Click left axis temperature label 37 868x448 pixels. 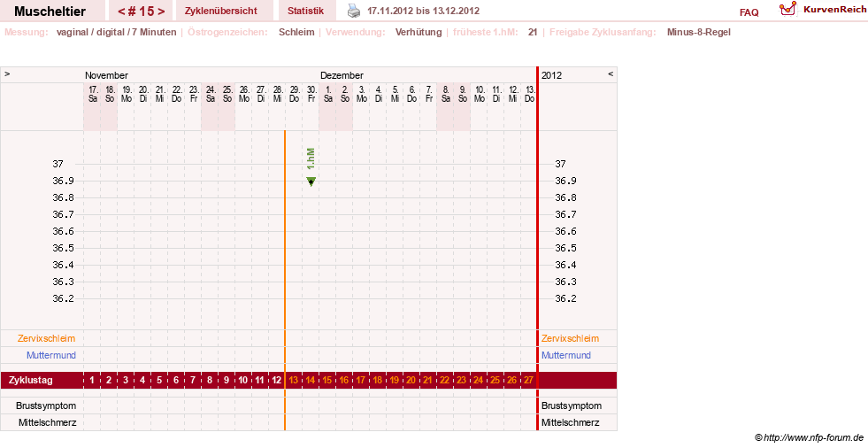(x=58, y=164)
